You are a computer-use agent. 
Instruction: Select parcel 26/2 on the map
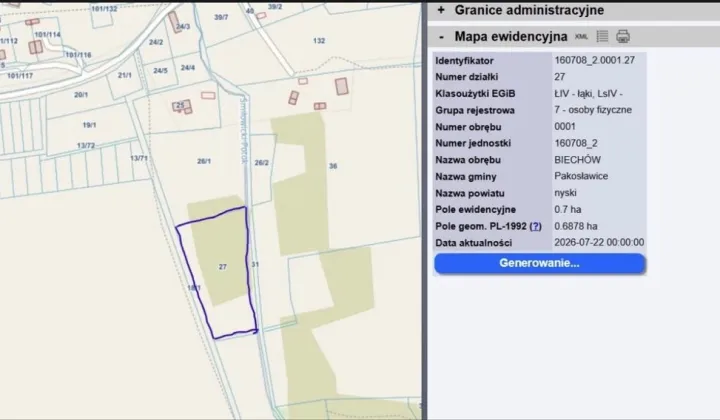tap(261, 162)
